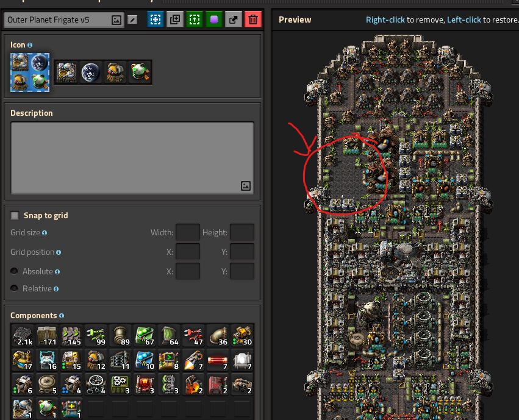Viewport: 519px width, 420px height.
Task: Click the splitter component with 3
Action: pos(169,384)
